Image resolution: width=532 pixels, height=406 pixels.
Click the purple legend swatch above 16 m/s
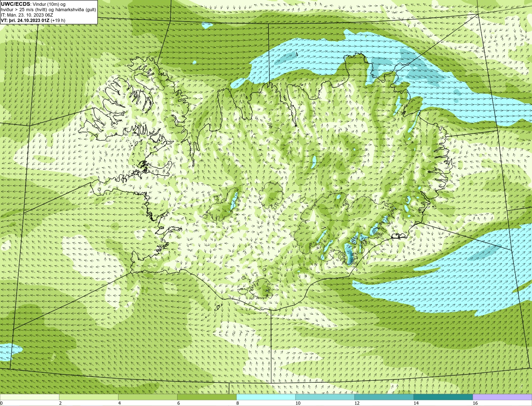pos(502,397)
